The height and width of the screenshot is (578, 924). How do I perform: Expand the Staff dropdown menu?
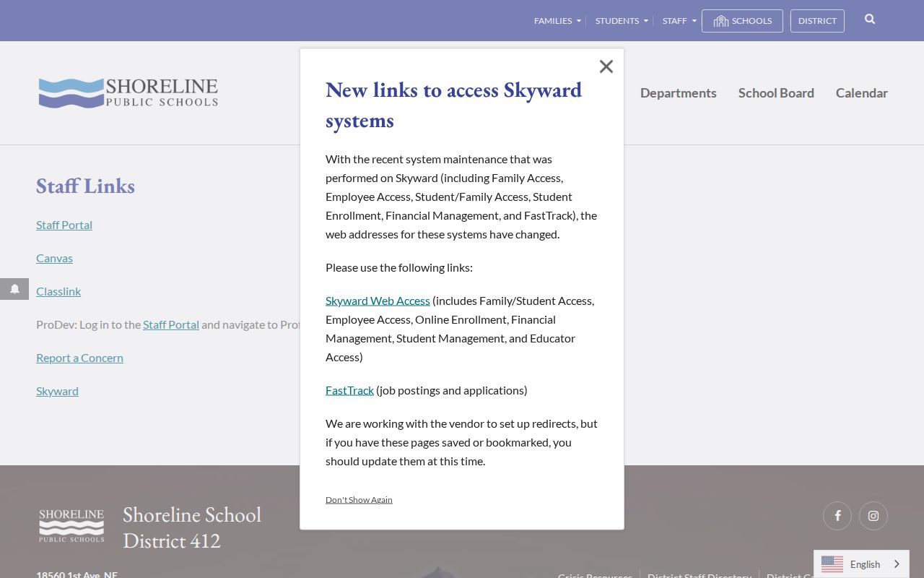click(x=679, y=21)
